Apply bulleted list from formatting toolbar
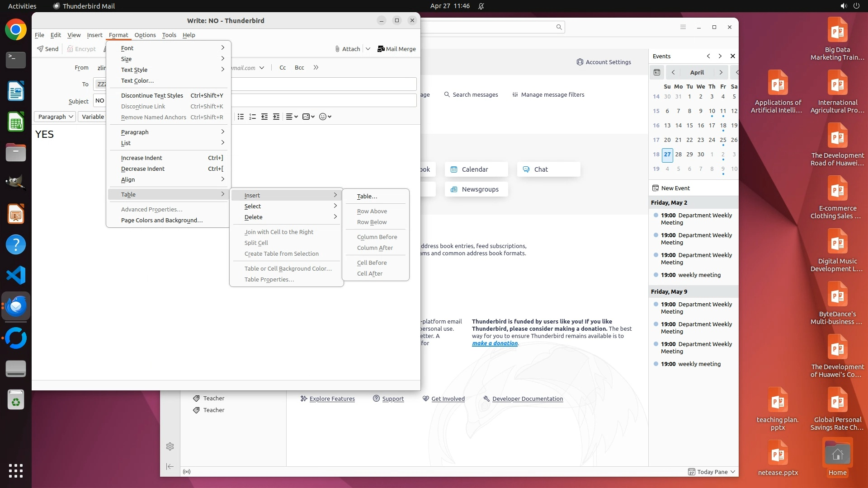This screenshot has height=488, width=868. (x=241, y=117)
